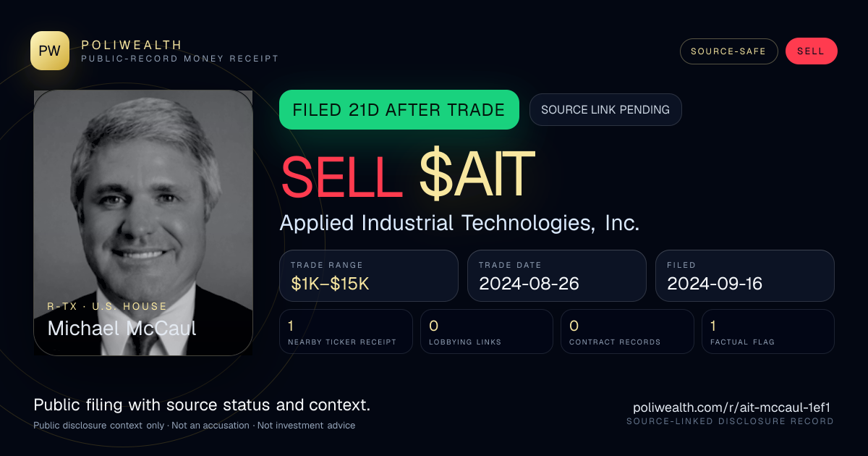
Task: Open the SOURCE LINK PENDING chip
Action: point(605,110)
